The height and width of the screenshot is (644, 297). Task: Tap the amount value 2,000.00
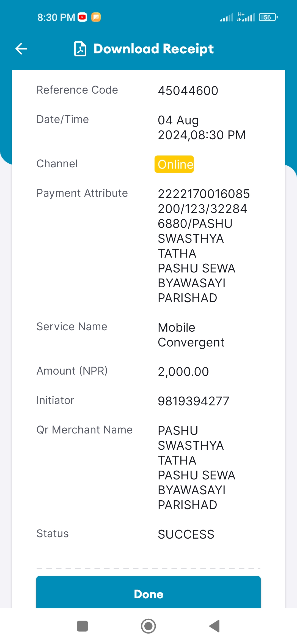point(183,372)
